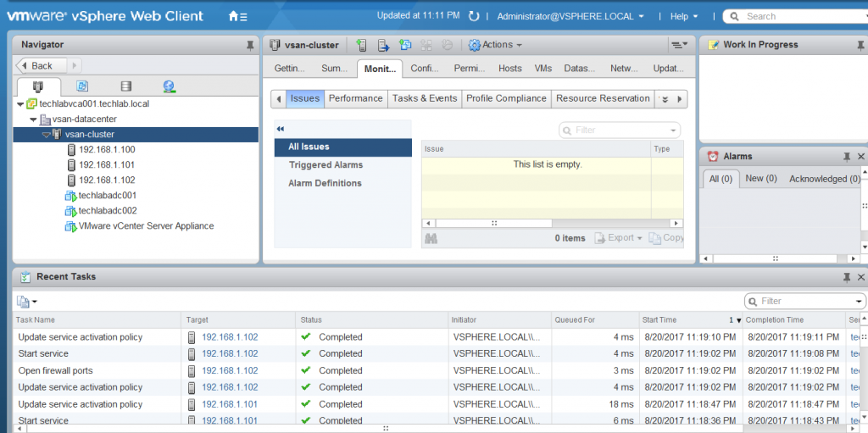Pin the Navigator panel
The height and width of the screenshot is (433, 868).
[x=250, y=46]
